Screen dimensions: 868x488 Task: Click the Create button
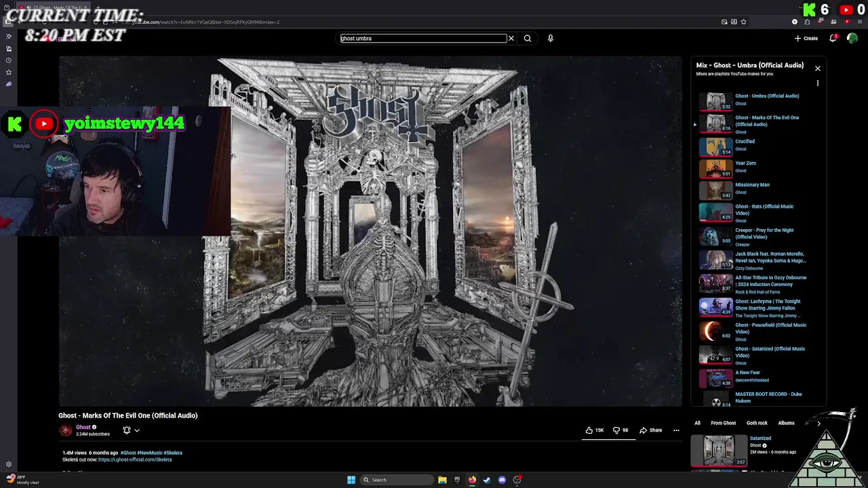[806, 39]
